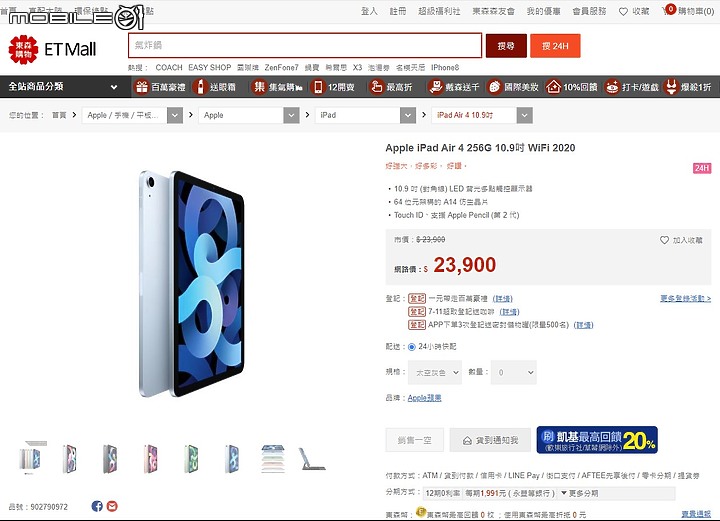Viewport: 720px width, 521px height.
Task: Click the heart icon to add to favorites
Action: pyautogui.click(x=664, y=240)
